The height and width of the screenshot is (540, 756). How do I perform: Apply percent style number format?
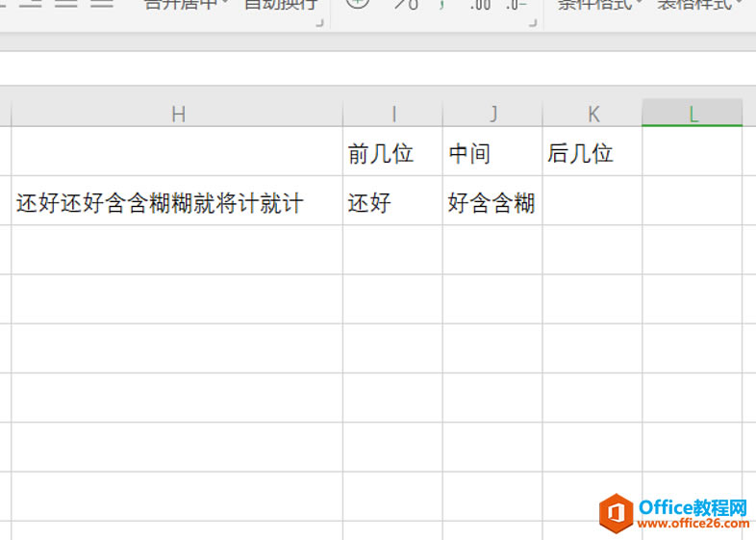406,5
